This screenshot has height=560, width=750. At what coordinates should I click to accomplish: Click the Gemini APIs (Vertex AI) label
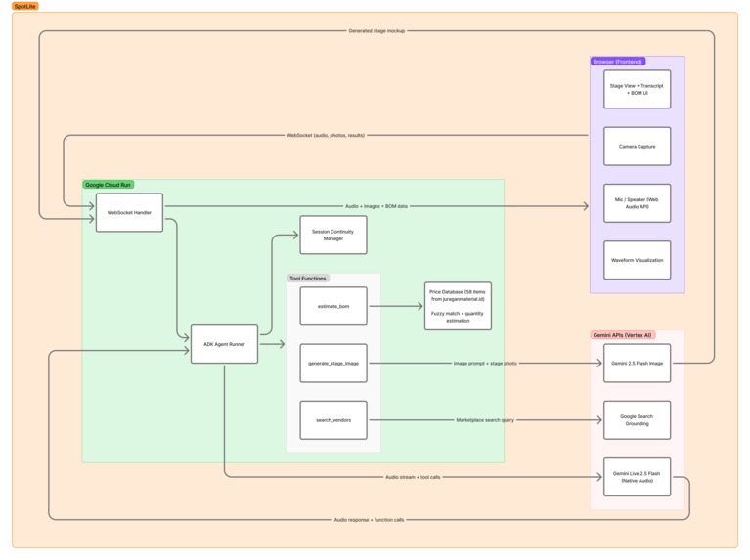click(622, 335)
